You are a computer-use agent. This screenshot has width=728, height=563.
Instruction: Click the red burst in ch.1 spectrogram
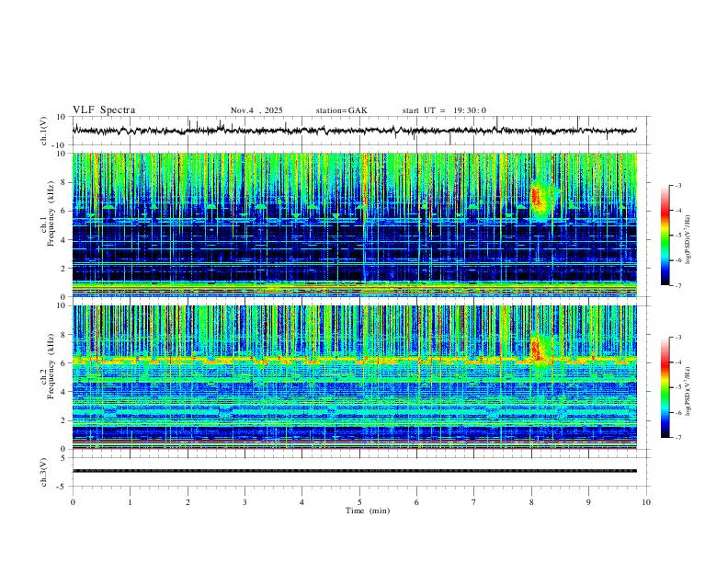(x=536, y=197)
